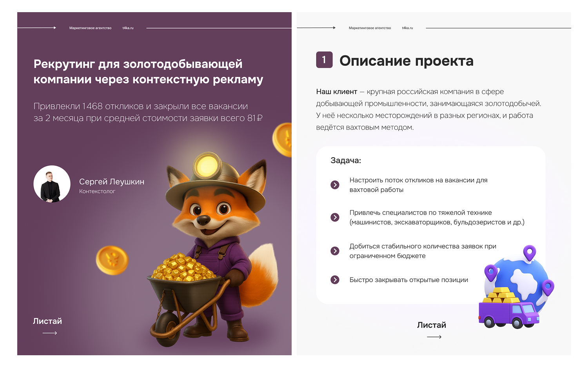588x367 pixels.
Task: Click the chevron bullet beside 'Быстро закрывать'
Action: pos(335,280)
